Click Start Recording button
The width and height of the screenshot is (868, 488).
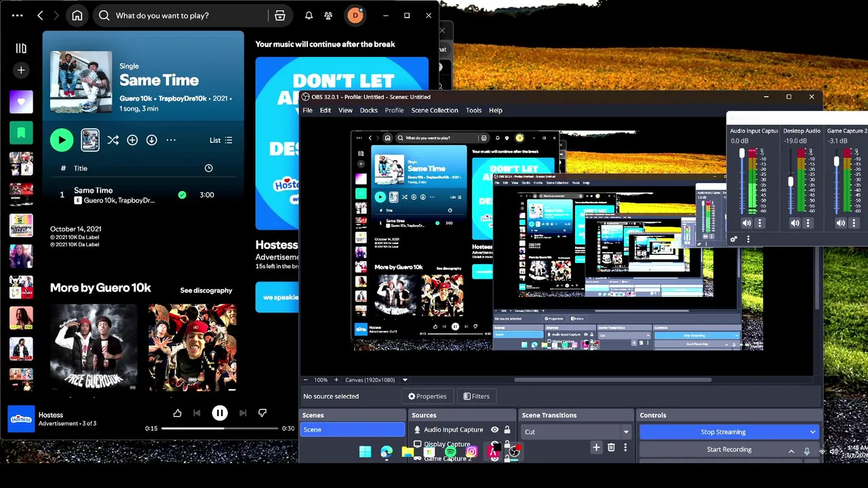click(x=729, y=449)
